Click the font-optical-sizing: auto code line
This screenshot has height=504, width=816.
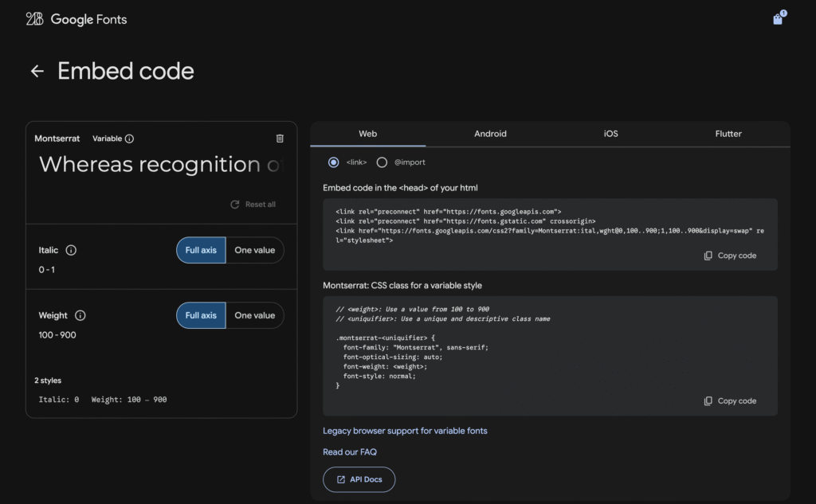[x=393, y=357]
